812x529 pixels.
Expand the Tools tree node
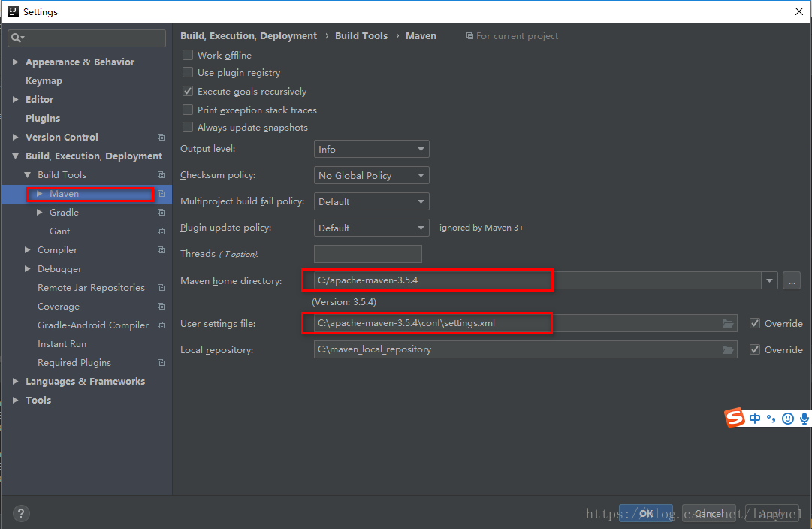click(x=16, y=401)
